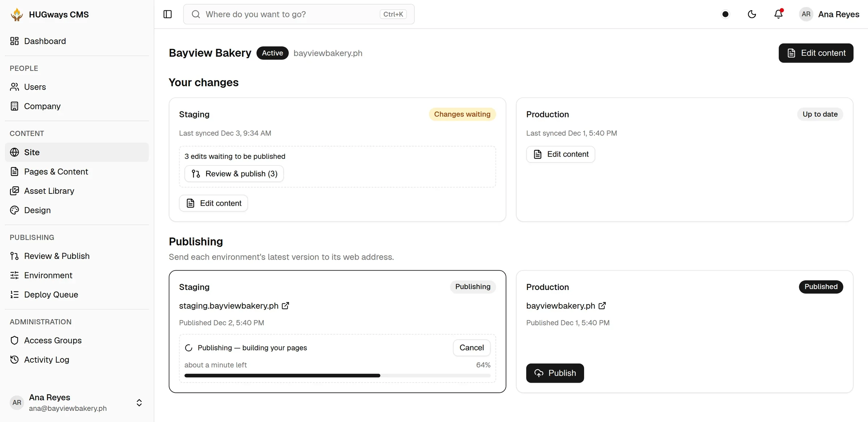The image size is (868, 422).
Task: Publish the Production environment
Action: tap(555, 373)
